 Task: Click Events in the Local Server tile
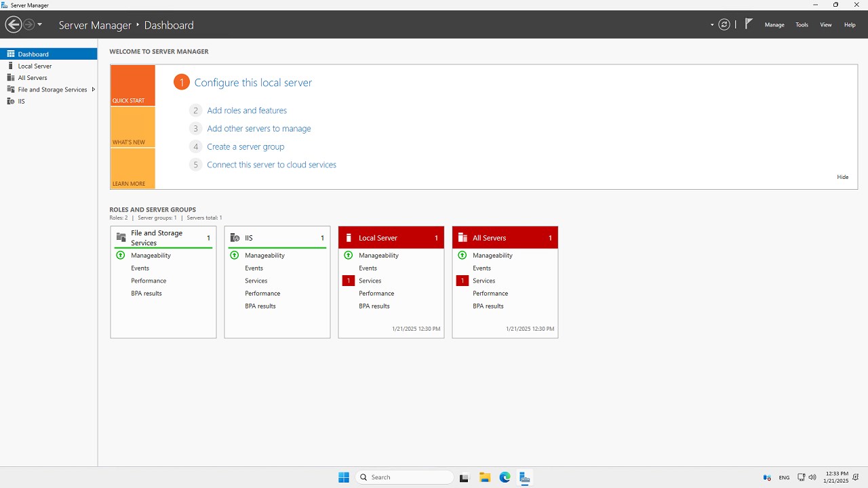(368, 268)
